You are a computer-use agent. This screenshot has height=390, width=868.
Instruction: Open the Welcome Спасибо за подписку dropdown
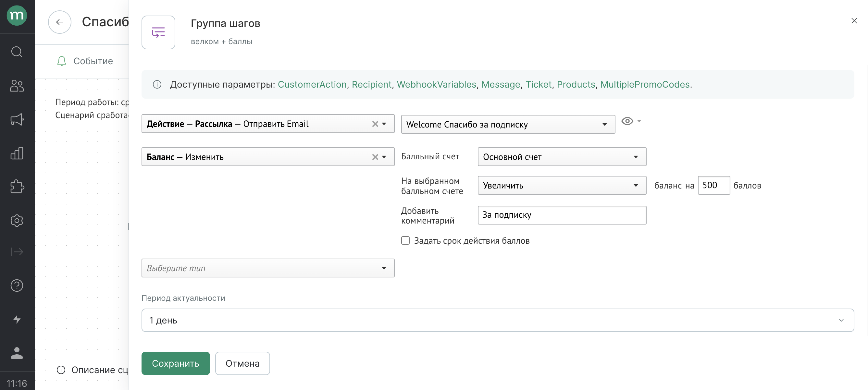click(508, 124)
